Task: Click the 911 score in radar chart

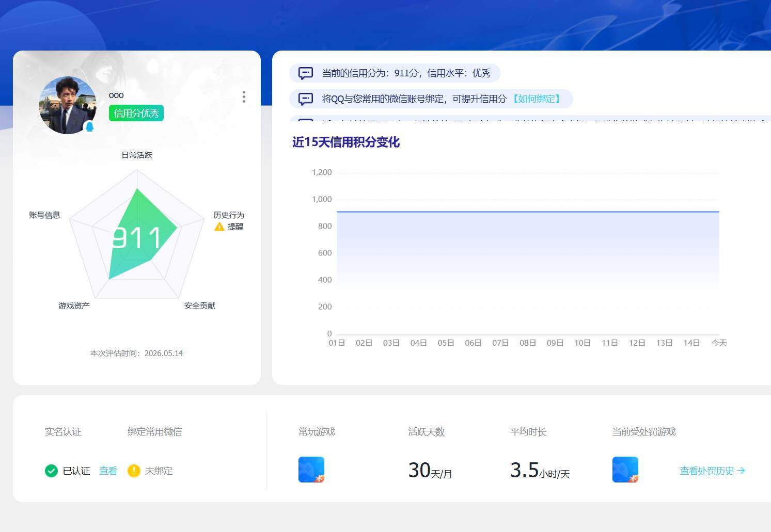Action: (x=137, y=238)
